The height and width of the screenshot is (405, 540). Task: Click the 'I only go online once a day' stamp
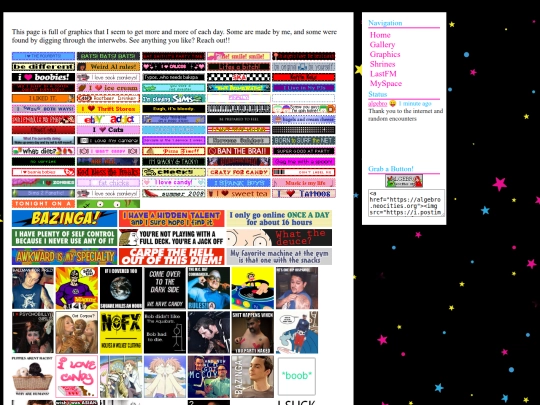pyautogui.click(x=279, y=218)
